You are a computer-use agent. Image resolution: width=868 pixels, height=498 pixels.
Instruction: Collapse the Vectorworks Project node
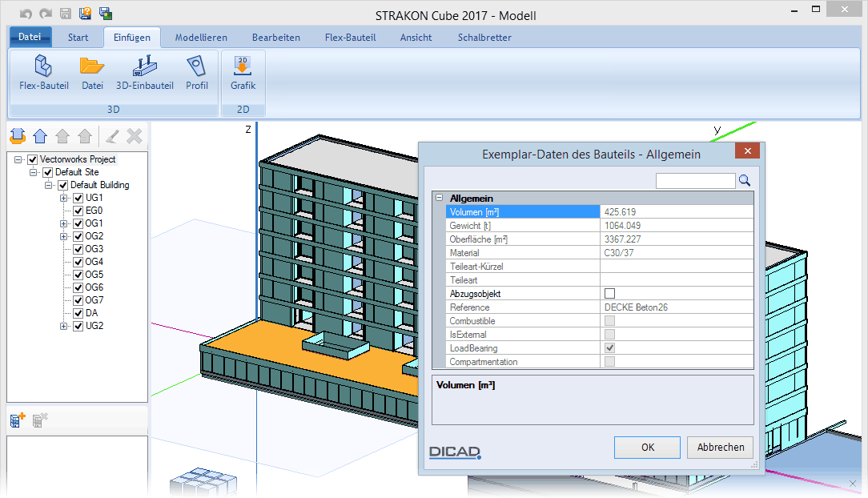pos(18,159)
